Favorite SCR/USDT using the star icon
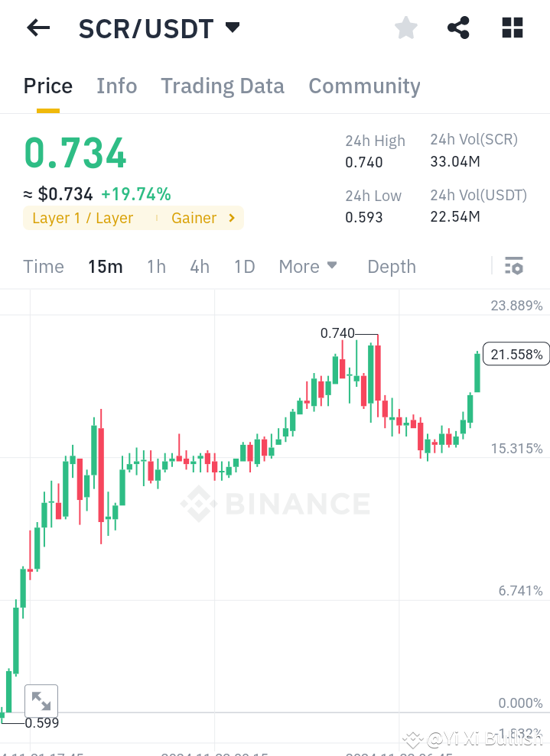The image size is (550, 756). click(405, 28)
